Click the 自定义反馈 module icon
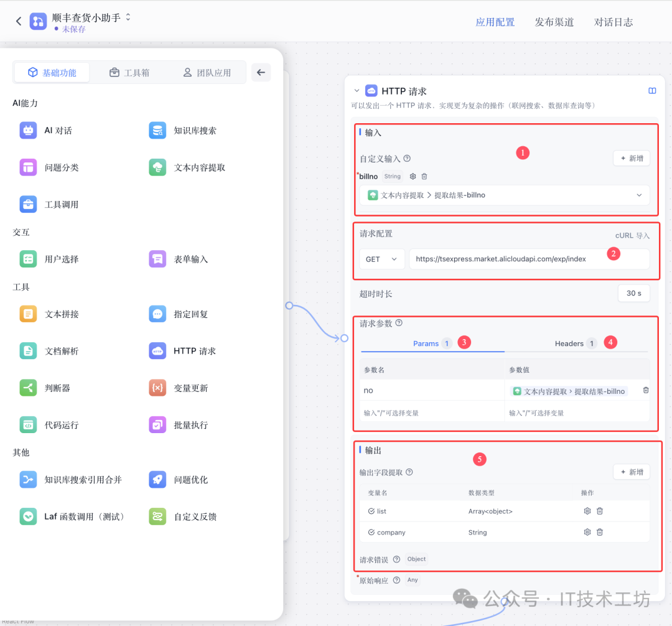The image size is (672, 626). point(157,516)
